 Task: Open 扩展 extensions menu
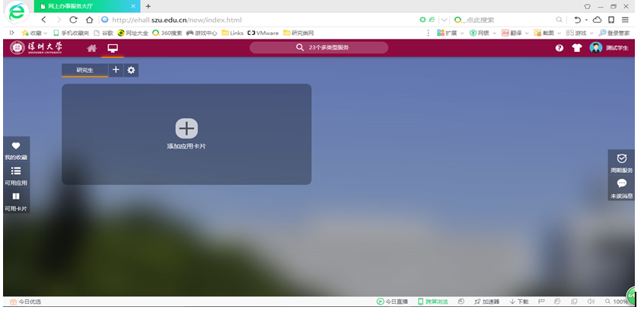click(x=451, y=33)
